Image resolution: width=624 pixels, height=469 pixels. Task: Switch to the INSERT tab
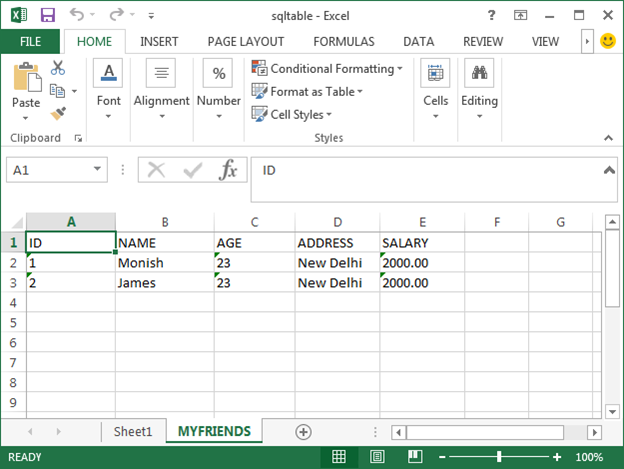tap(159, 41)
